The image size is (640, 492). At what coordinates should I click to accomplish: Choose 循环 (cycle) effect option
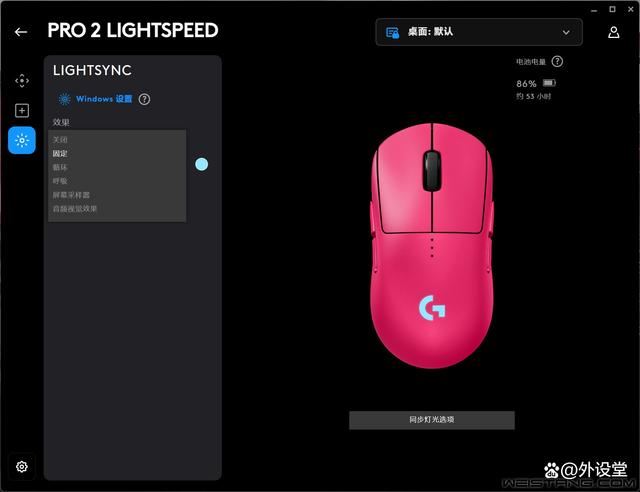(60, 167)
